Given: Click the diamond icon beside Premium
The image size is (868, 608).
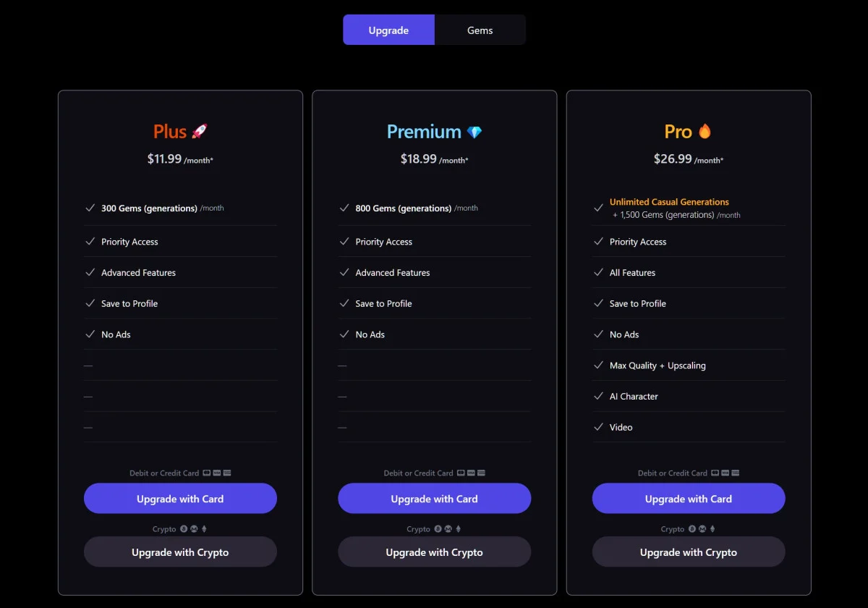Looking at the screenshot, I should [x=474, y=132].
